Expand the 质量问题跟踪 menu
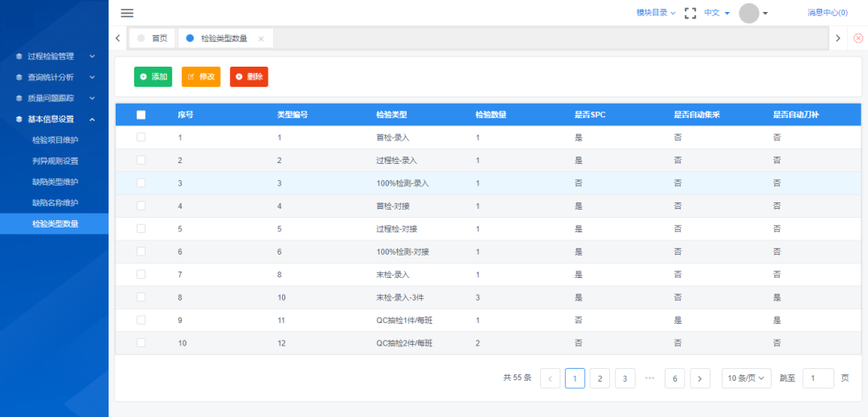This screenshot has height=417, width=868. pos(92,99)
